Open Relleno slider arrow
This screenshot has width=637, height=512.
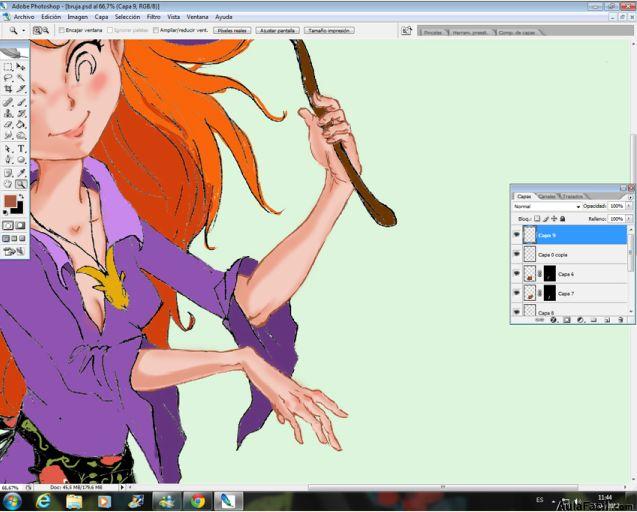[629, 219]
